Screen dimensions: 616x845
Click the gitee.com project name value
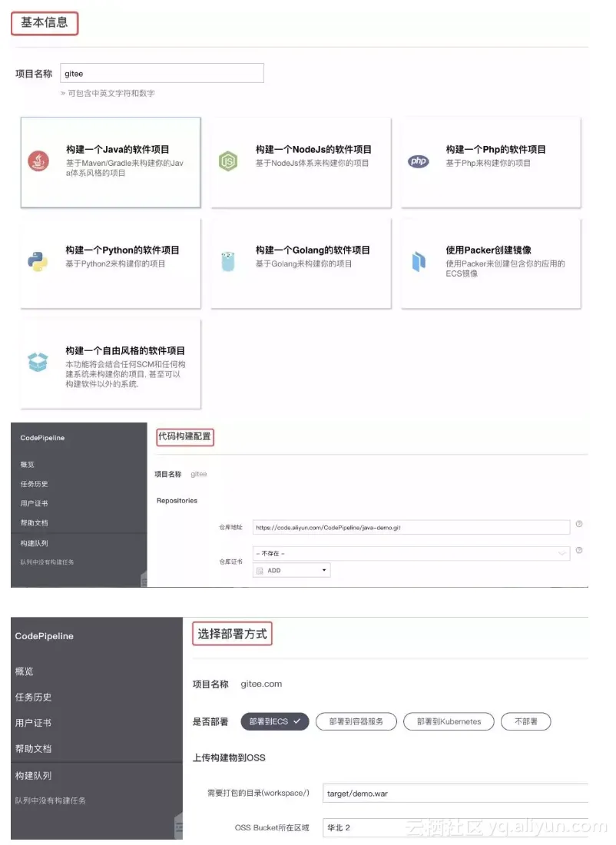pyautogui.click(x=261, y=684)
